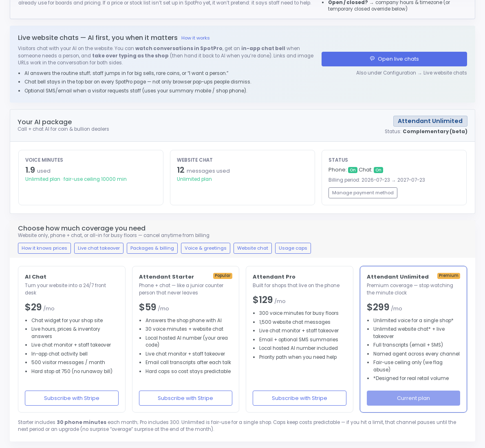
Task: Click '1.9 used' voice minutes value
Action: click(x=38, y=170)
